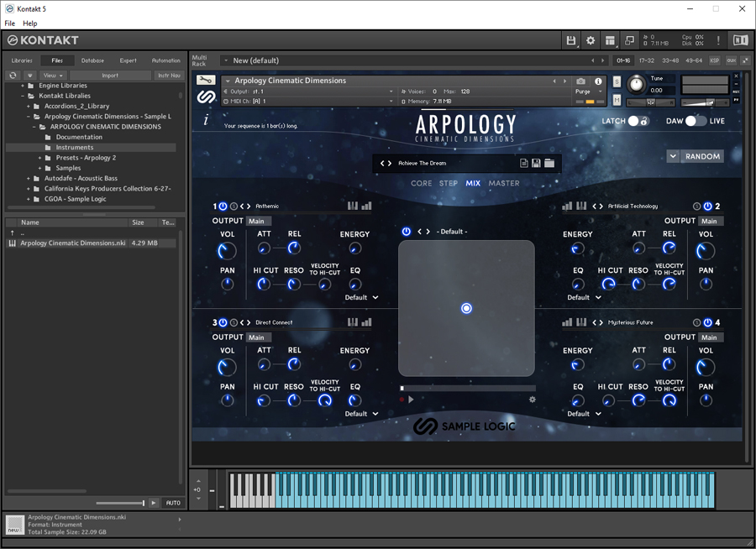Image resolution: width=756 pixels, height=549 pixels.
Task: Toggle the LATCH switch
Action: (638, 121)
